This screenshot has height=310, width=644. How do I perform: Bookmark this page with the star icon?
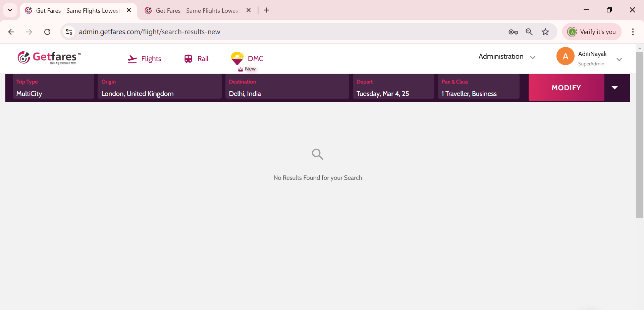coord(545,32)
